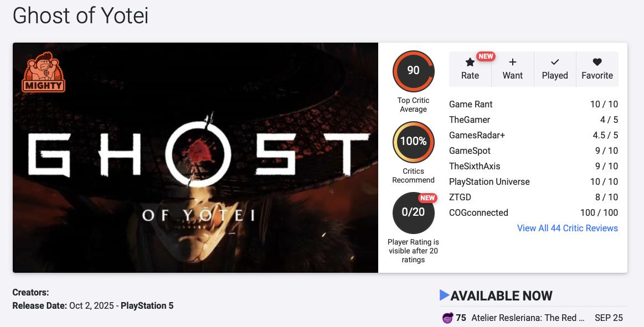644x327 pixels.
Task: Open the PlayStation Universe review
Action: pyautogui.click(x=489, y=181)
